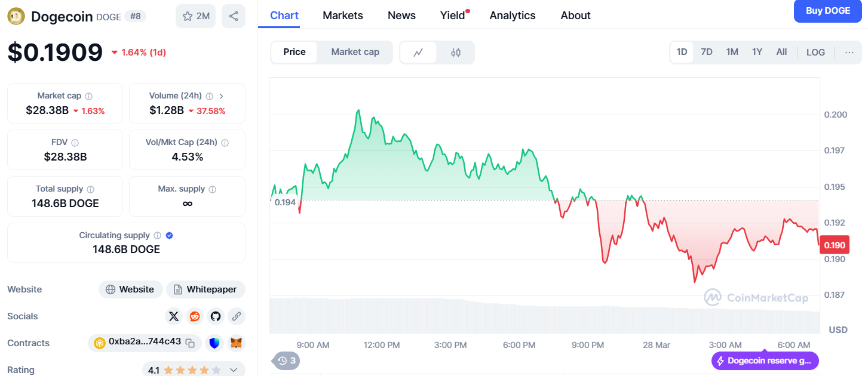This screenshot has width=868, height=376.
Task: Open the Whitepaper link
Action: point(206,289)
